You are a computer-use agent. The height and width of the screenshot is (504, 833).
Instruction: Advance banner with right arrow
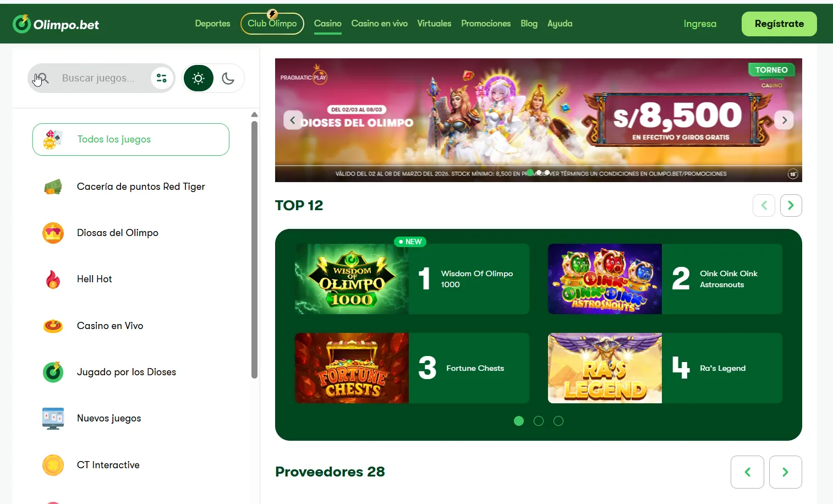784,120
